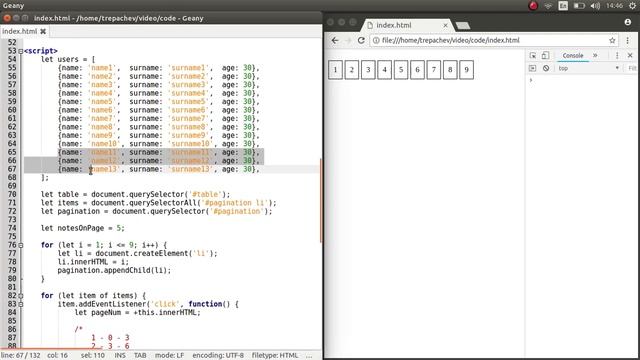
Task: Click 'notesOnPage' in line 74
Action: tap(81, 228)
